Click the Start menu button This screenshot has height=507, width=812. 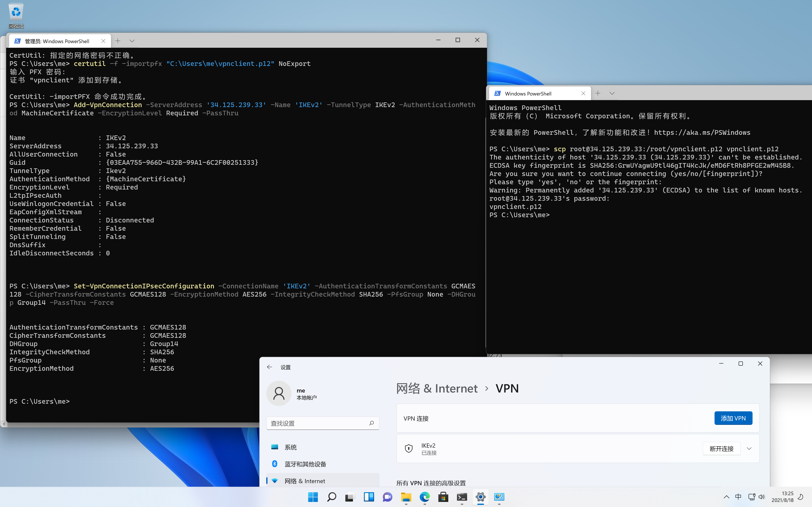point(313,497)
